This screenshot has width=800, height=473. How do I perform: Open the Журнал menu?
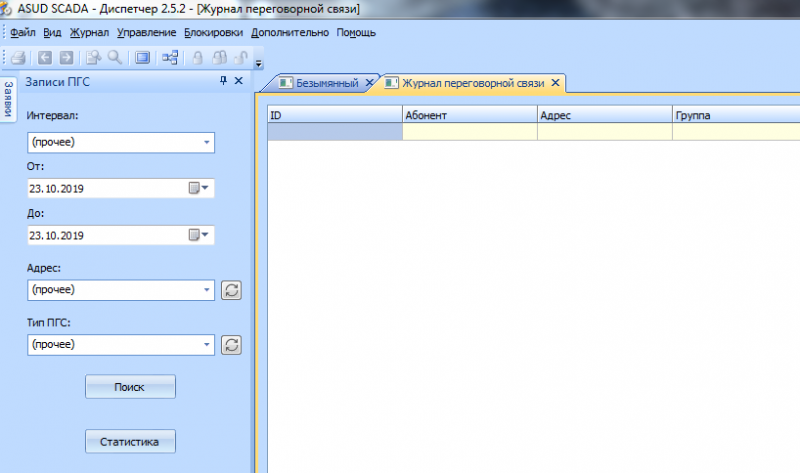(89, 32)
